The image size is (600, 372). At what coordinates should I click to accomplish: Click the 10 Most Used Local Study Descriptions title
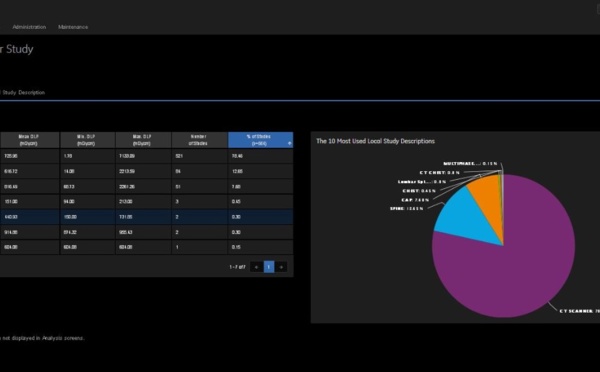pos(375,141)
